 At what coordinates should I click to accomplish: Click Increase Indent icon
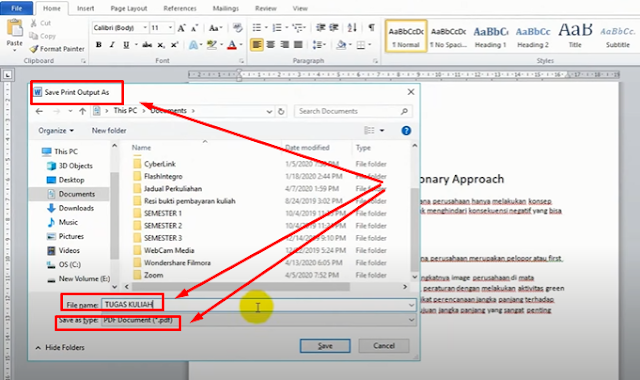pos(334,28)
